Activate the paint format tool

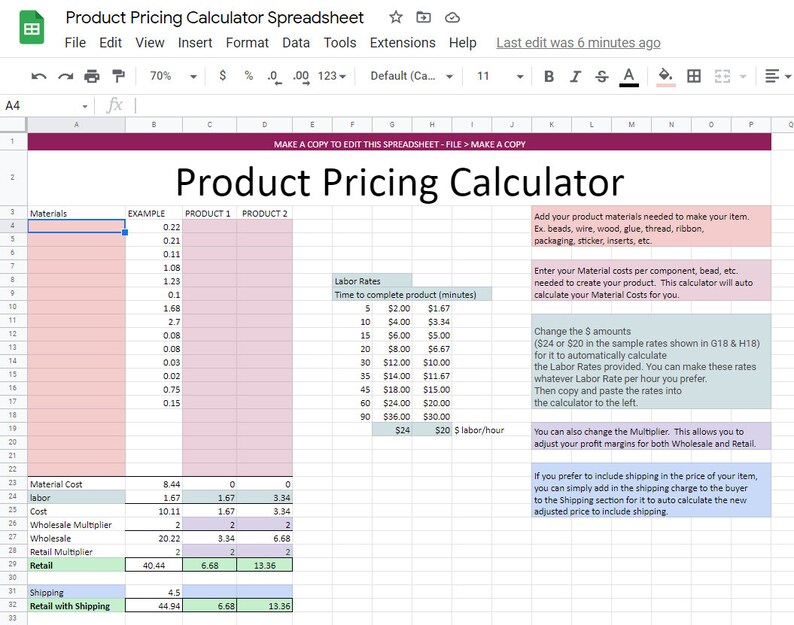point(118,76)
